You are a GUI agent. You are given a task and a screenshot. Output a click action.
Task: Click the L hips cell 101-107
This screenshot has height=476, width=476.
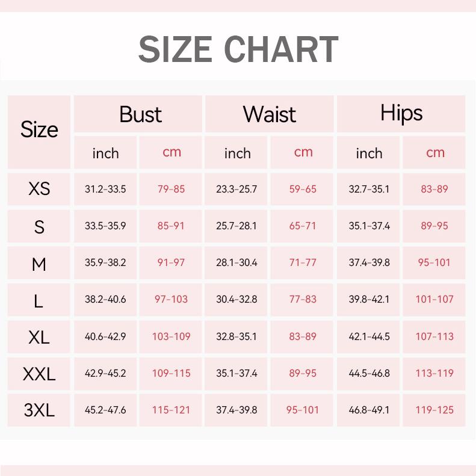(x=434, y=300)
